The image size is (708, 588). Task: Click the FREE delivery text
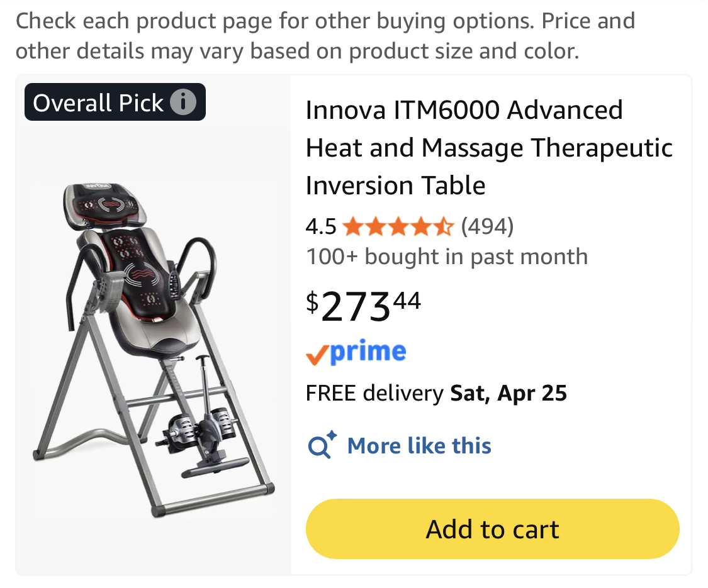click(374, 394)
